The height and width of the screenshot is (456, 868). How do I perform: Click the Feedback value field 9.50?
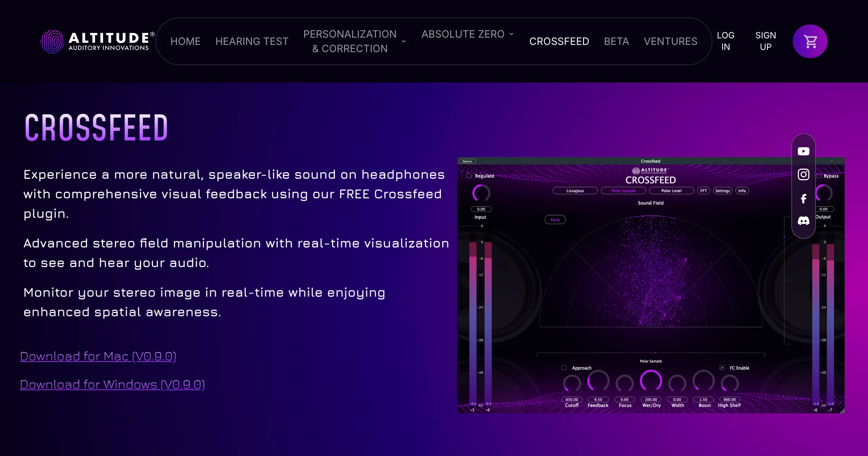coord(598,400)
